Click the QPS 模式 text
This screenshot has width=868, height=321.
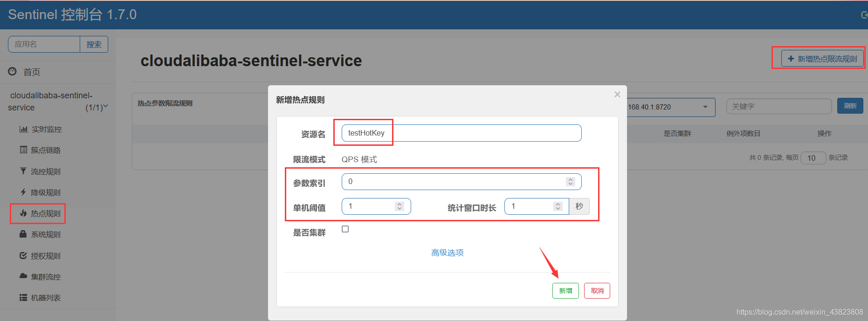point(359,159)
